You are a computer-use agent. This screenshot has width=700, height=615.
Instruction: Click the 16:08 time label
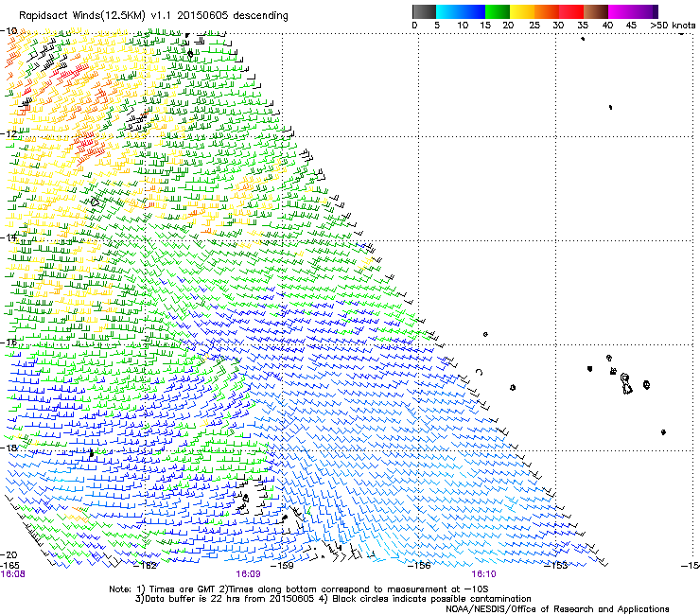point(13,574)
